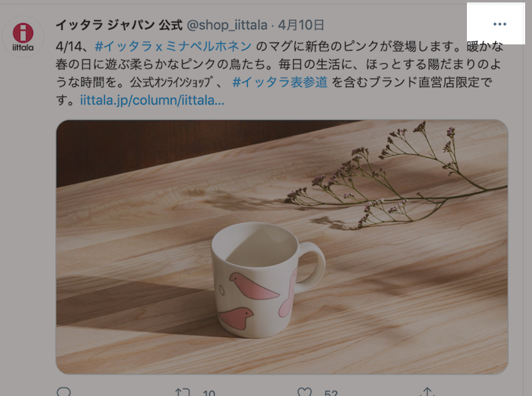Image resolution: width=532 pixels, height=396 pixels.
Task: Click the イッタラ ジャパン 公式 display name
Action: tap(119, 25)
